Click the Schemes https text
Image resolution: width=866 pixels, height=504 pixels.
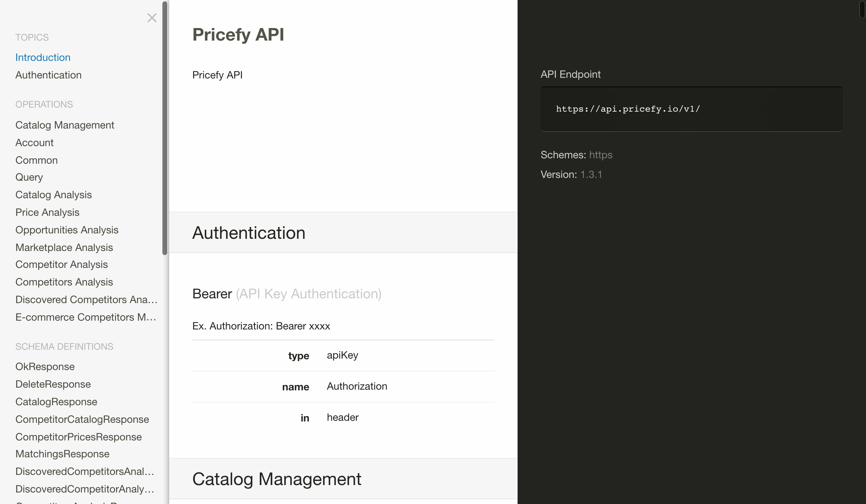click(576, 155)
